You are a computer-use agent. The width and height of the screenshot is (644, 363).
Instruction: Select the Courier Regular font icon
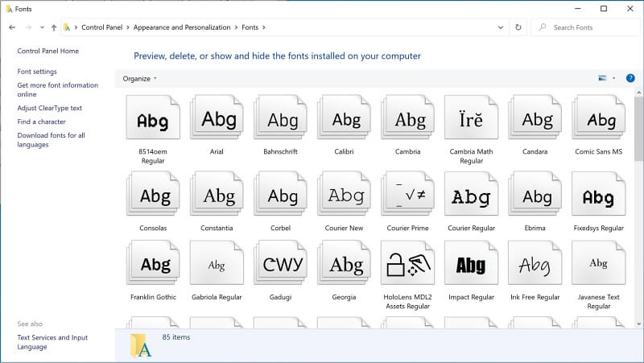click(x=471, y=194)
